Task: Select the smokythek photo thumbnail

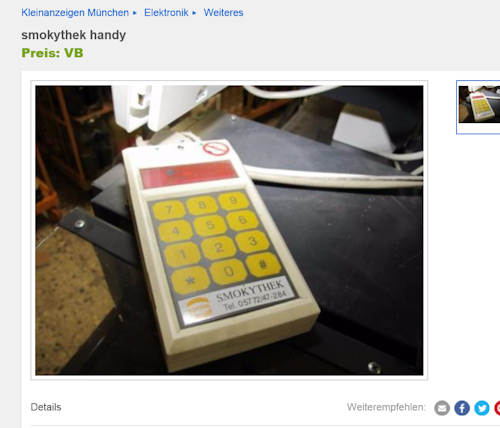Action: (479, 107)
